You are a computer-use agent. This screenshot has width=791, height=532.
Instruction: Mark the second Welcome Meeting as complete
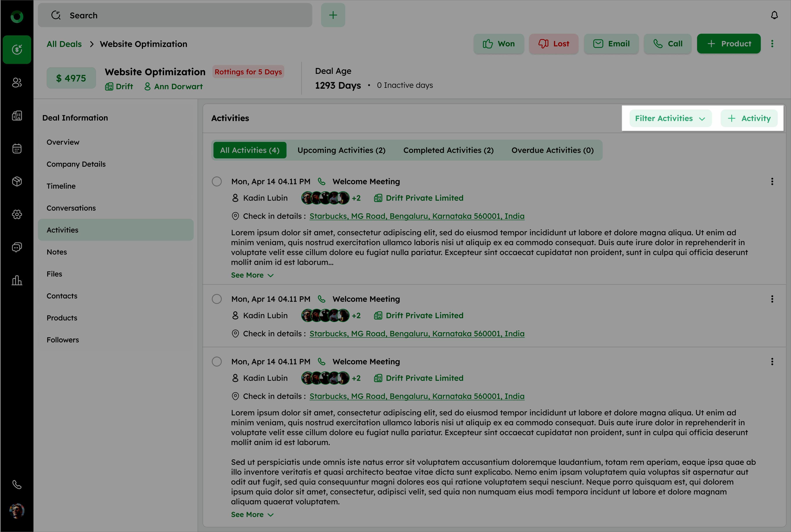coord(217,299)
